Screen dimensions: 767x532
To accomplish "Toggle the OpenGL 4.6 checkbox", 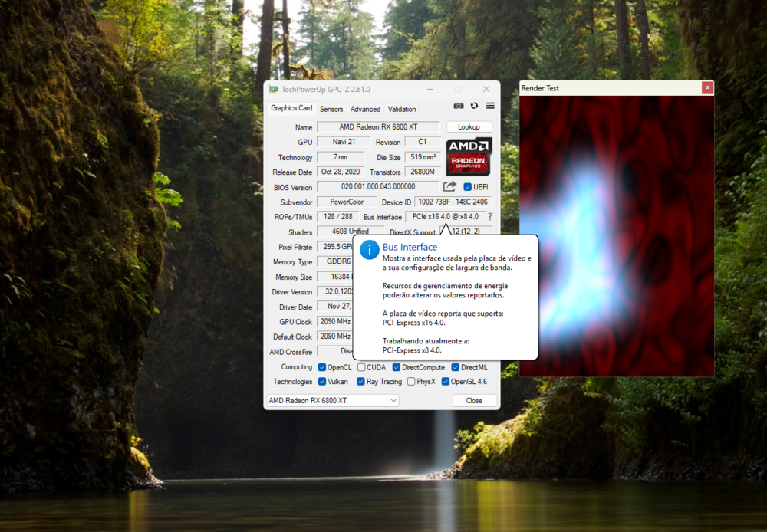I will [x=445, y=382].
